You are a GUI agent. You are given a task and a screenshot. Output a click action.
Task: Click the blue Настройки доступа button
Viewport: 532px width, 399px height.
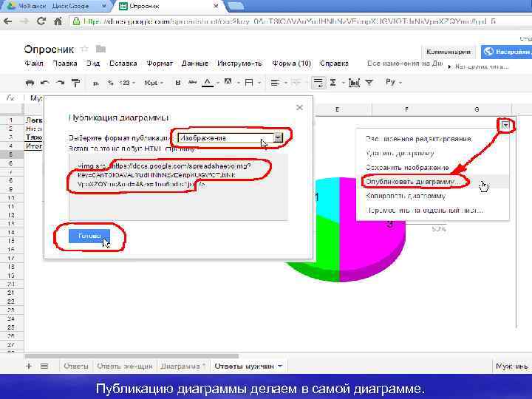pos(506,52)
